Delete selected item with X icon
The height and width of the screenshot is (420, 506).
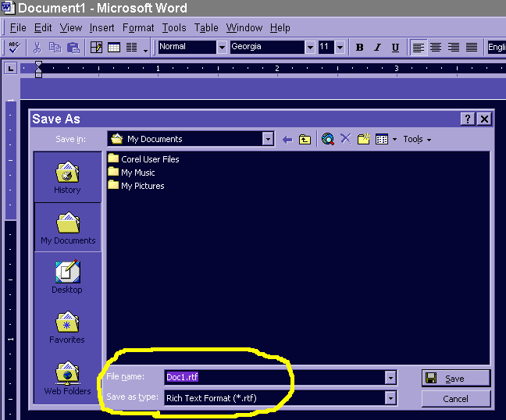tap(345, 139)
